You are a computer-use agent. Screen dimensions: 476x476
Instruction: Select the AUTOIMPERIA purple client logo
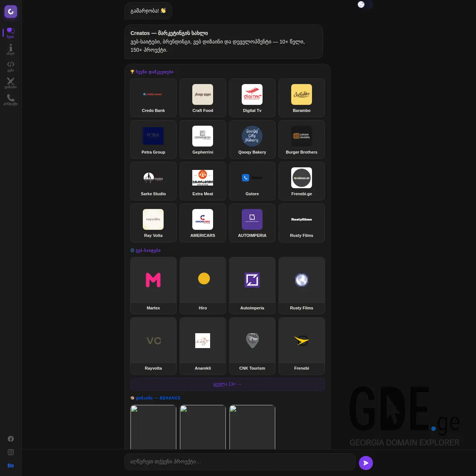coord(252,219)
